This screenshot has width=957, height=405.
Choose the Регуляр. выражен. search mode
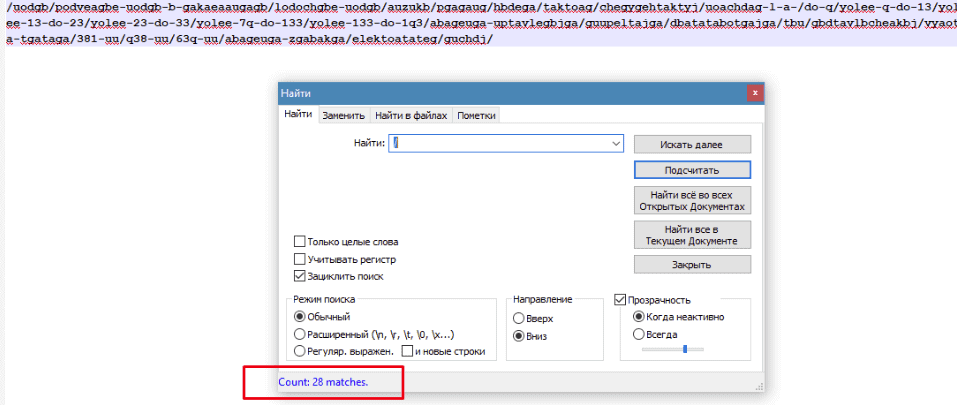click(299, 351)
